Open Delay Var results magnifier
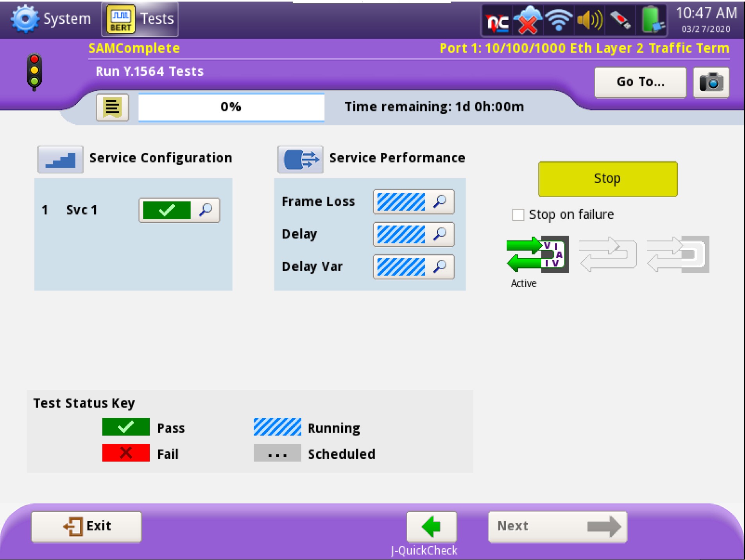Screen dimensions: 745x560 pos(440,267)
